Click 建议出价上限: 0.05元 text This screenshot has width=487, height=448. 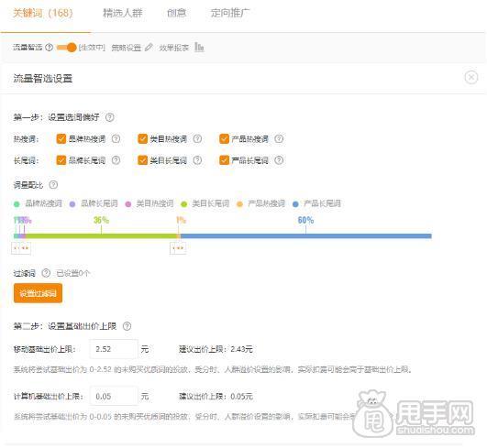(x=216, y=397)
